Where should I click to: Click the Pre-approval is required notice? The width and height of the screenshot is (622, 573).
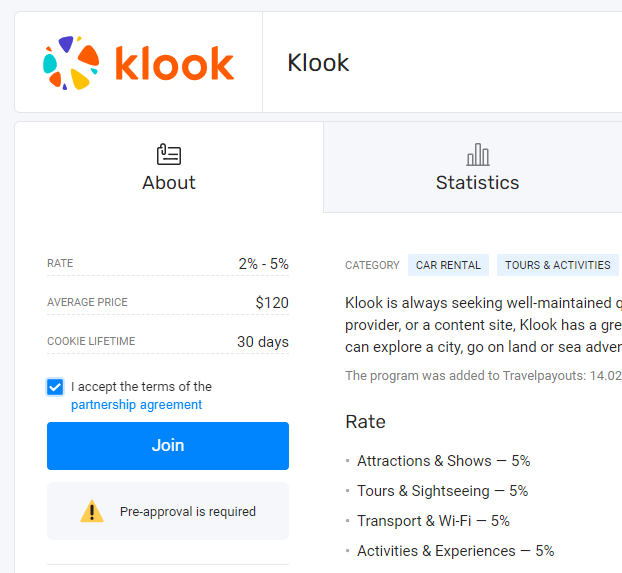(x=168, y=511)
